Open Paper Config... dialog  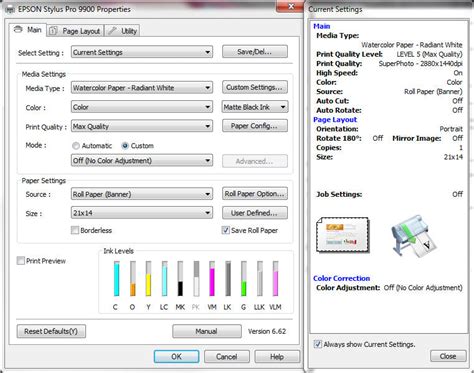tap(255, 126)
